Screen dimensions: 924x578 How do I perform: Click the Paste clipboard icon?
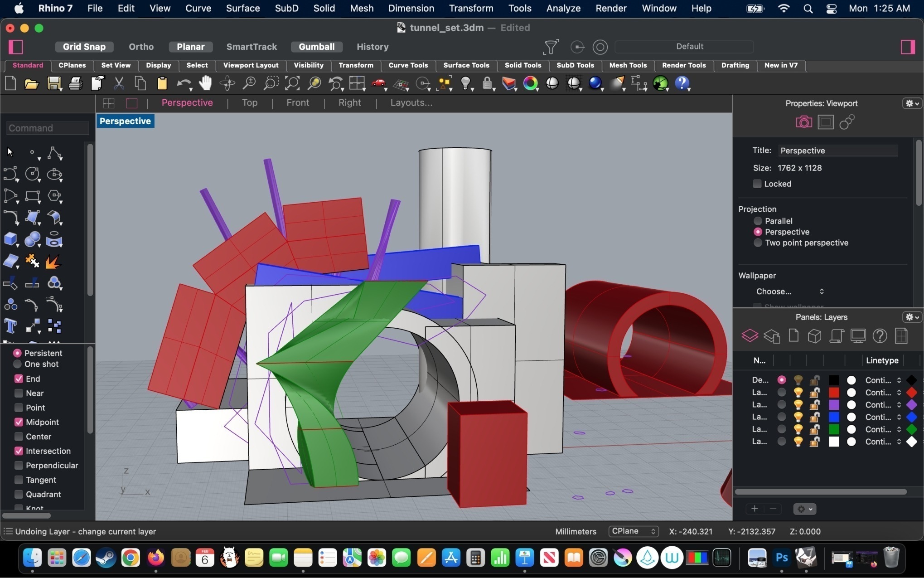[162, 83]
